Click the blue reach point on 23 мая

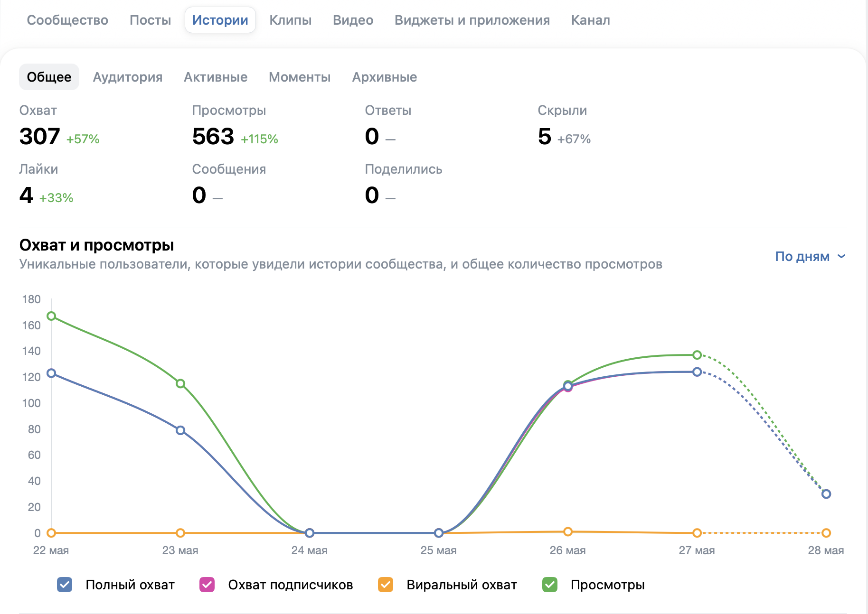[x=180, y=430]
